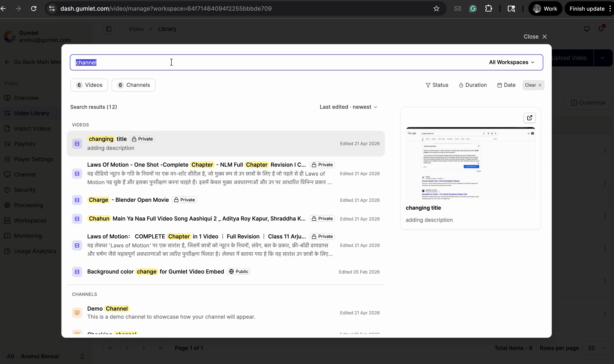The height and width of the screenshot is (364, 614).
Task: Click the mail icon in browser toolbar
Action: [458, 9]
